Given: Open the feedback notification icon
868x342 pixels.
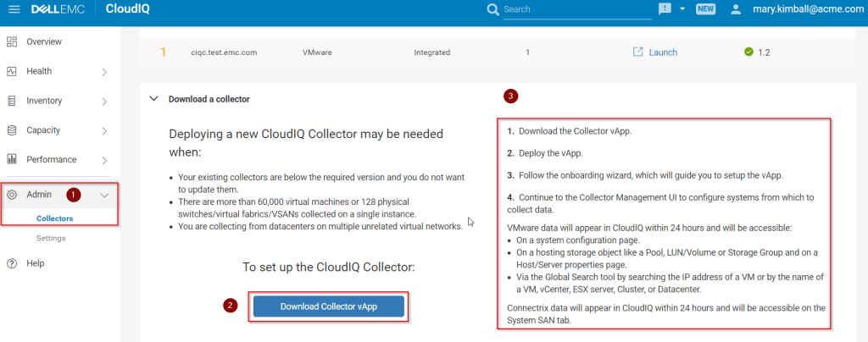Looking at the screenshot, I should point(665,8).
